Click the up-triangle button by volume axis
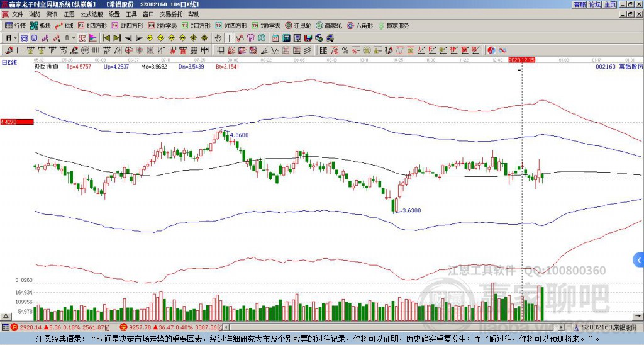The height and width of the screenshot is (345, 644). point(6,316)
